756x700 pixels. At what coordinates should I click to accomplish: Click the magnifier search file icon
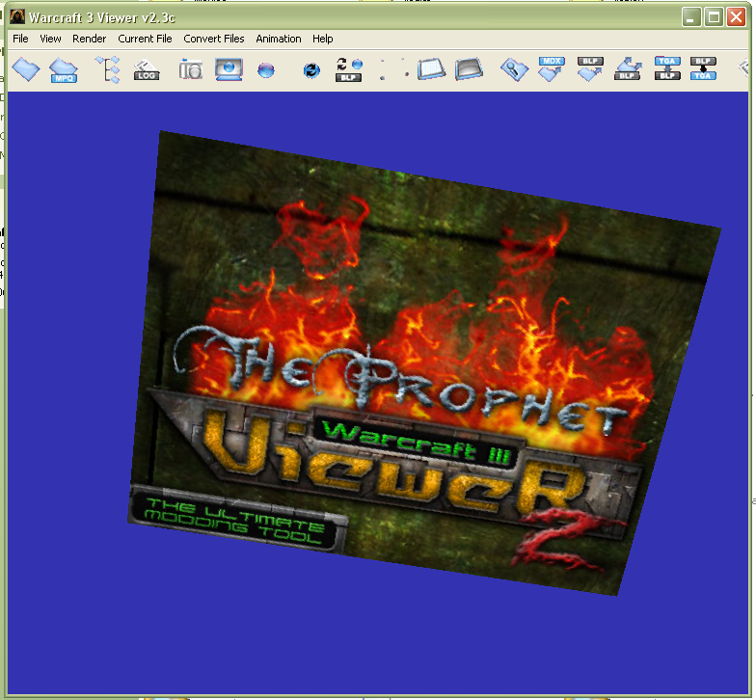click(x=514, y=69)
